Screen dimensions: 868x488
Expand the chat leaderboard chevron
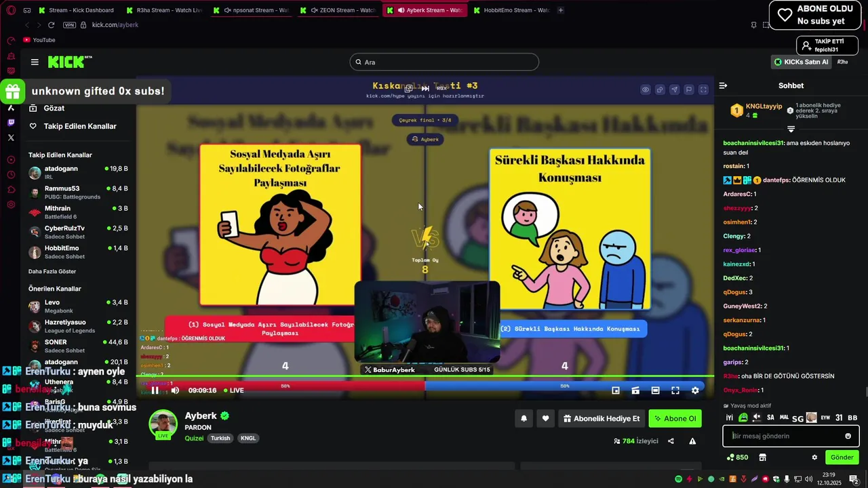(x=791, y=129)
